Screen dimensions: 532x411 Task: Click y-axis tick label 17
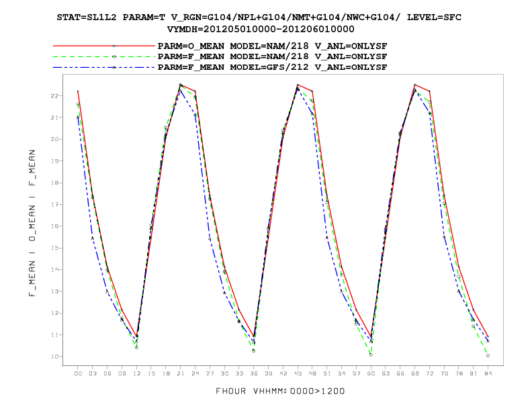(x=54, y=204)
